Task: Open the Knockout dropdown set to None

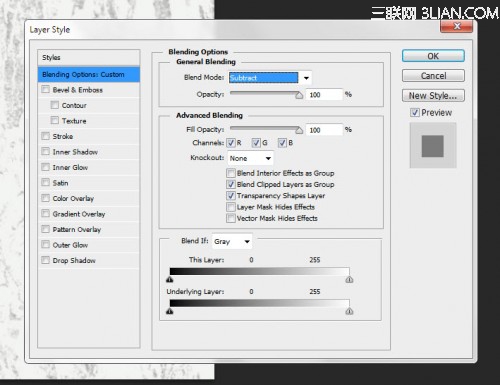Action: [250, 158]
